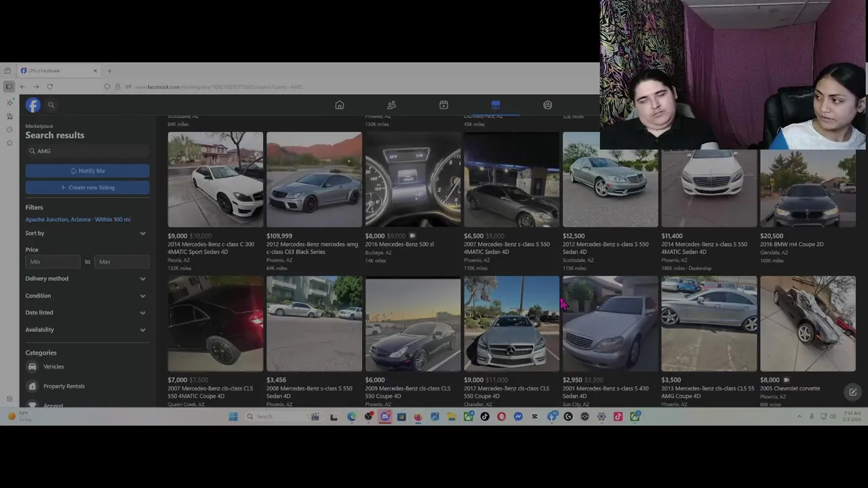The image size is (868, 488).
Task: Open the File Explorer folder in taskbar
Action: coord(451,417)
